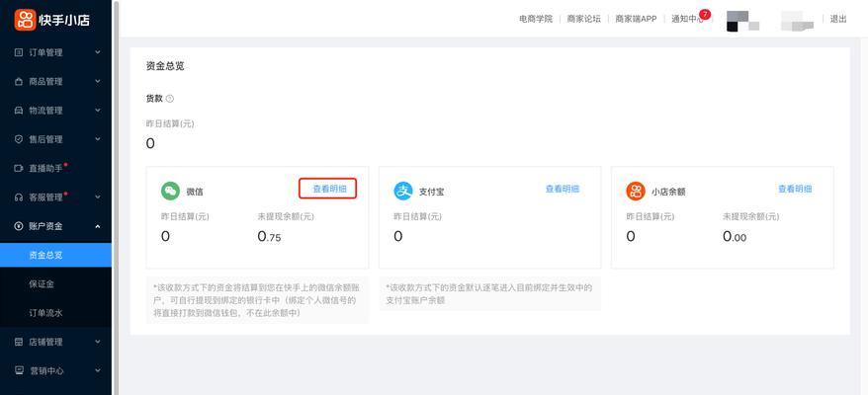This screenshot has width=868, height=395.
Task: Click the 直播助手 camera icon
Action: [x=18, y=168]
